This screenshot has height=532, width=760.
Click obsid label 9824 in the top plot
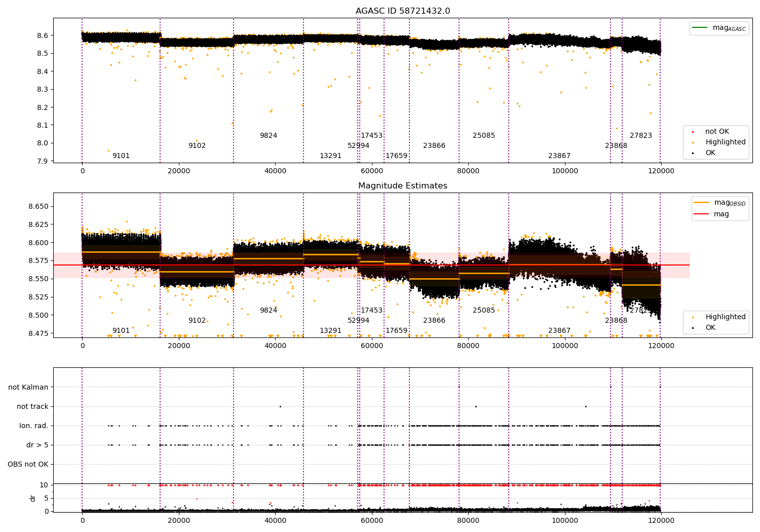269,136
